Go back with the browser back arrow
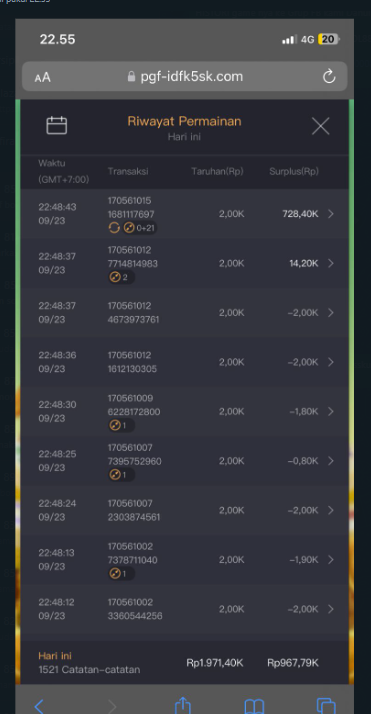The height and width of the screenshot is (714, 371). point(39,707)
